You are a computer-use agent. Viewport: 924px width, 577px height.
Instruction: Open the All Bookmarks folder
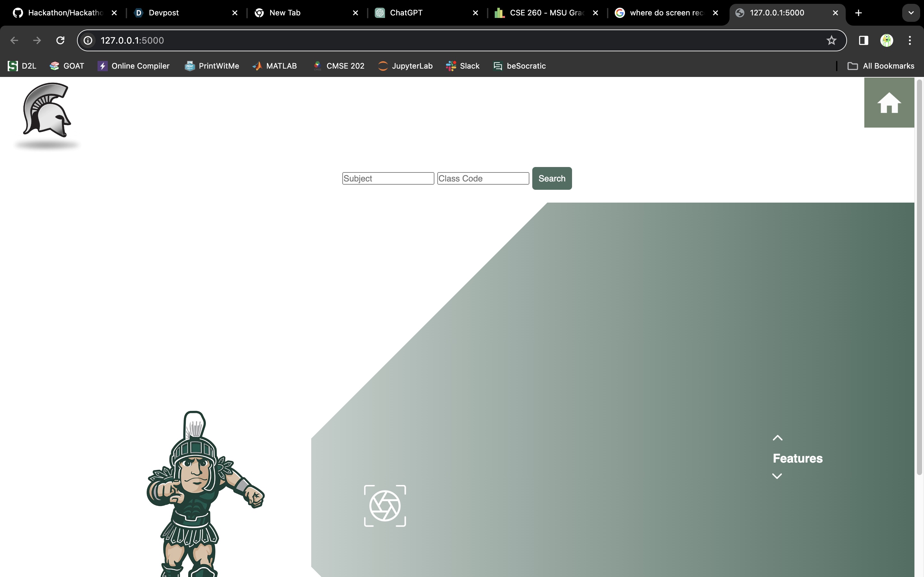point(881,66)
